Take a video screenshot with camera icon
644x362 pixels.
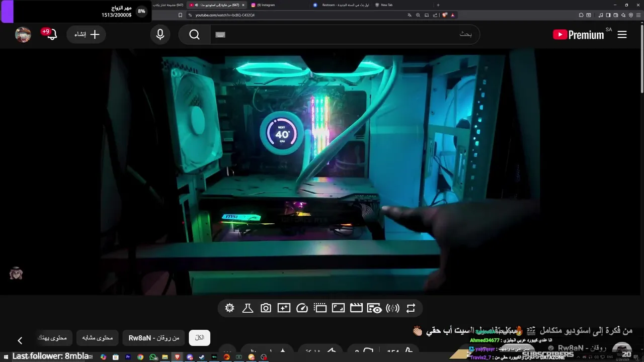tap(266, 308)
